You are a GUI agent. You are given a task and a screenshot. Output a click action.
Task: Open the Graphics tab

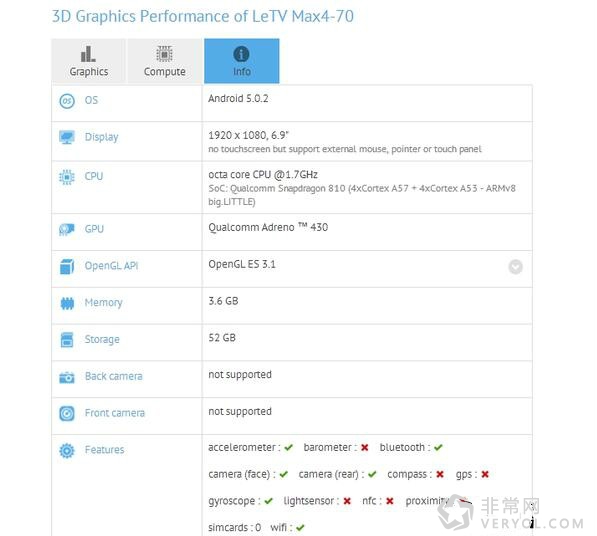pyautogui.click(x=88, y=61)
